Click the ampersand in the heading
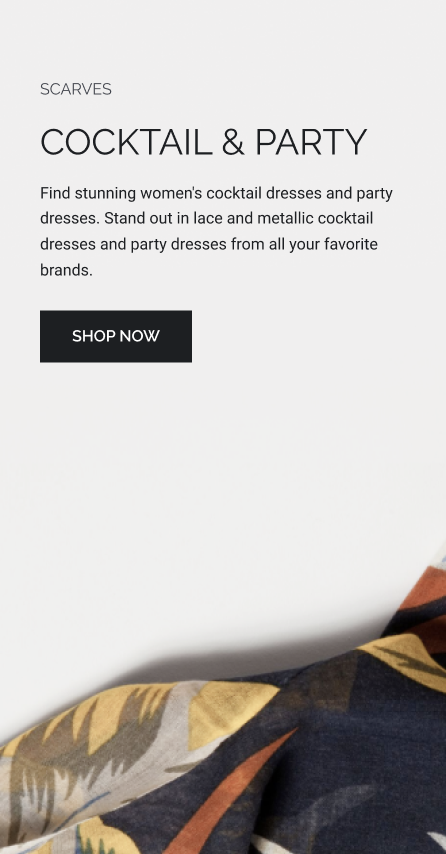 [233, 142]
